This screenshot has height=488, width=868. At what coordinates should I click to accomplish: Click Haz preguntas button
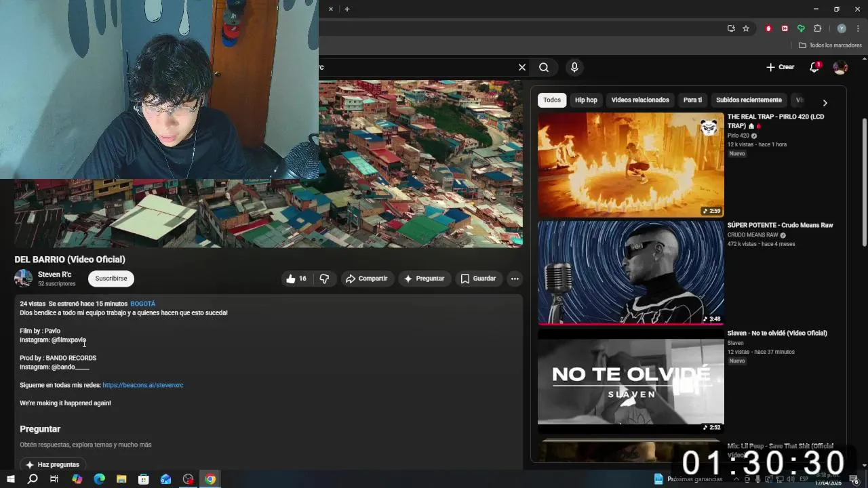(54, 464)
